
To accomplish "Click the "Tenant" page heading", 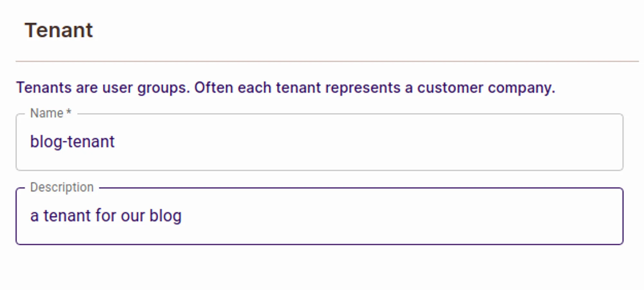I will 59,31.
